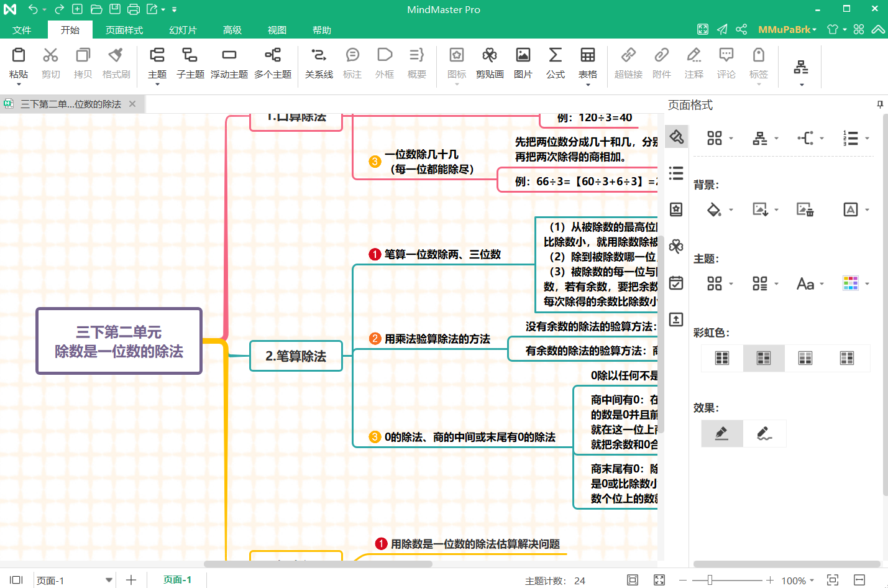Close the document tab 三下第二单...位数的除法
Image resolution: width=888 pixels, height=588 pixels.
pyautogui.click(x=132, y=104)
